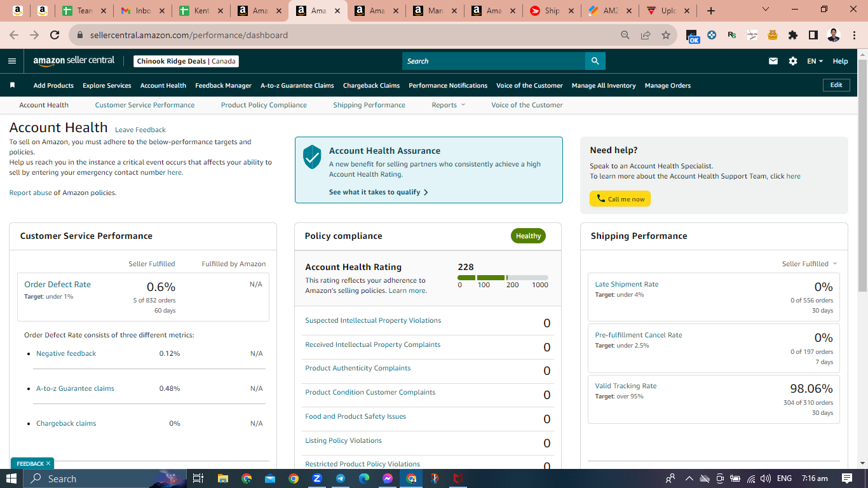The image size is (868, 488).
Task: Open Feedback Manager in top navigation
Action: tap(223, 85)
